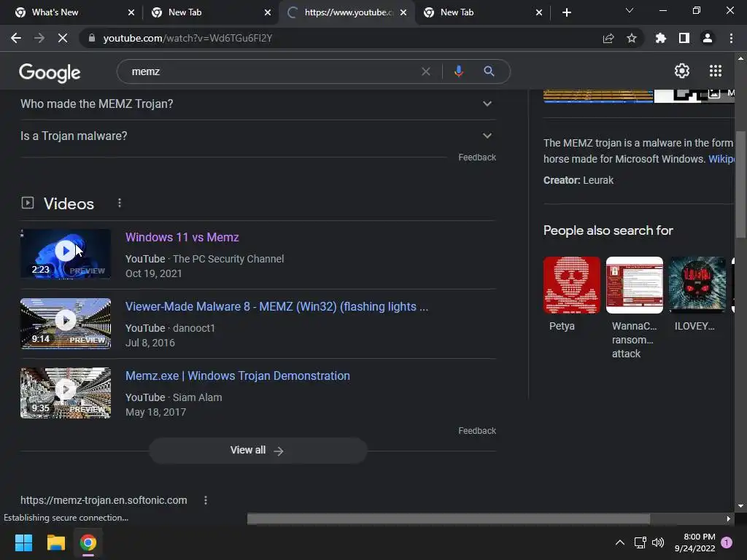The height and width of the screenshot is (560, 747).
Task: Play the 9:14 danooct1 video thumbnail
Action: (66, 323)
